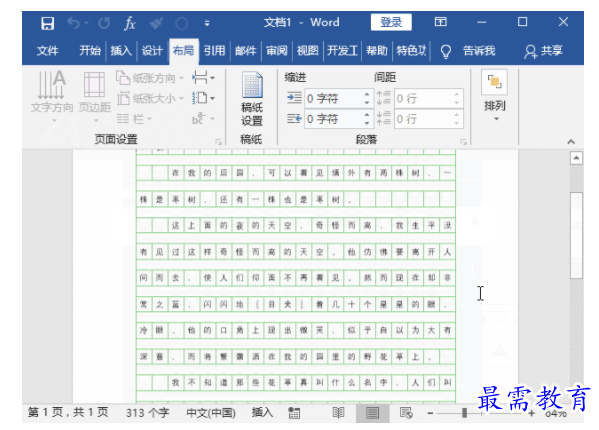The width and height of the screenshot is (599, 430).
Task: Open the 文件 menu
Action: point(48,51)
